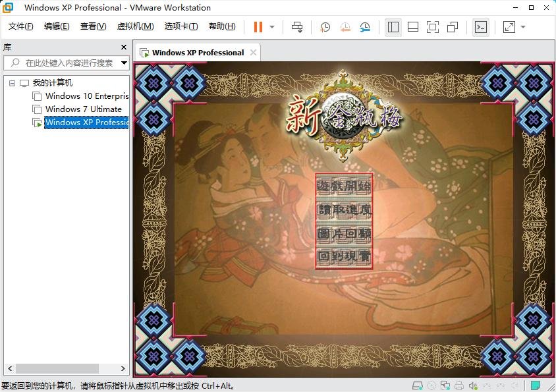Click the library horizontal scrollbar thumb
This screenshot has width=556, height=392.
point(57,368)
